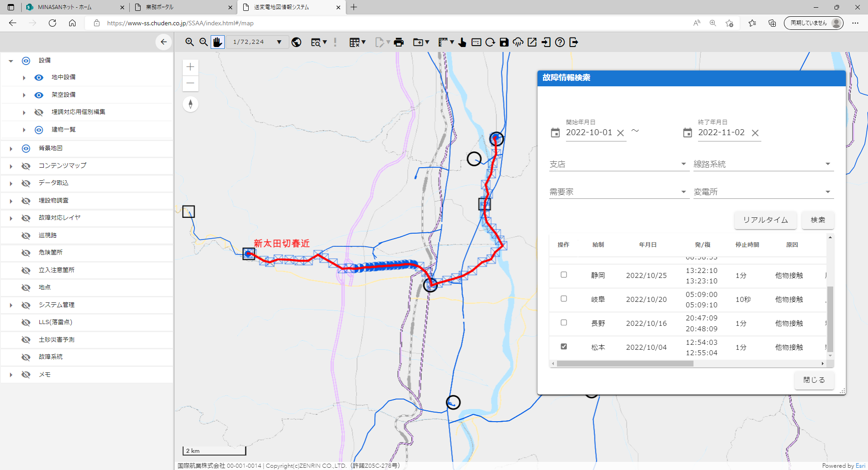Clear the 開始年月日 date with its X

pyautogui.click(x=620, y=132)
